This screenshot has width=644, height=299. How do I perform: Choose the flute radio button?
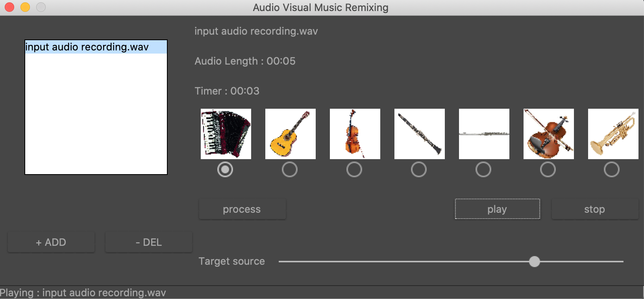coord(483,170)
